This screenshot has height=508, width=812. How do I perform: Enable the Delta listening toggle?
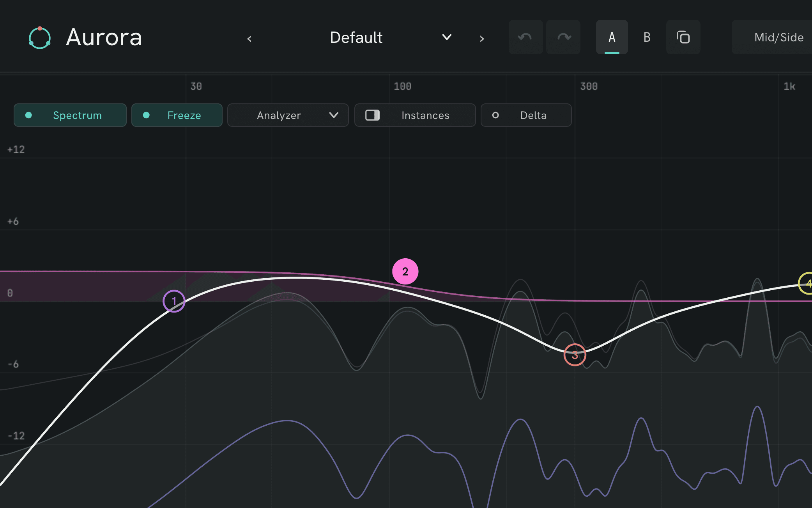pos(526,115)
